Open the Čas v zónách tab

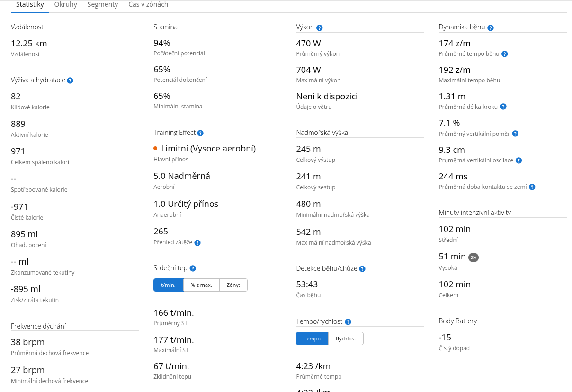148,5
